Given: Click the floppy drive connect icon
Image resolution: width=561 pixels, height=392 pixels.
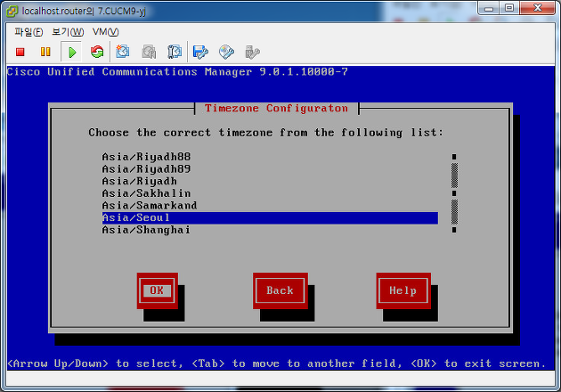Looking at the screenshot, I should coord(200,53).
